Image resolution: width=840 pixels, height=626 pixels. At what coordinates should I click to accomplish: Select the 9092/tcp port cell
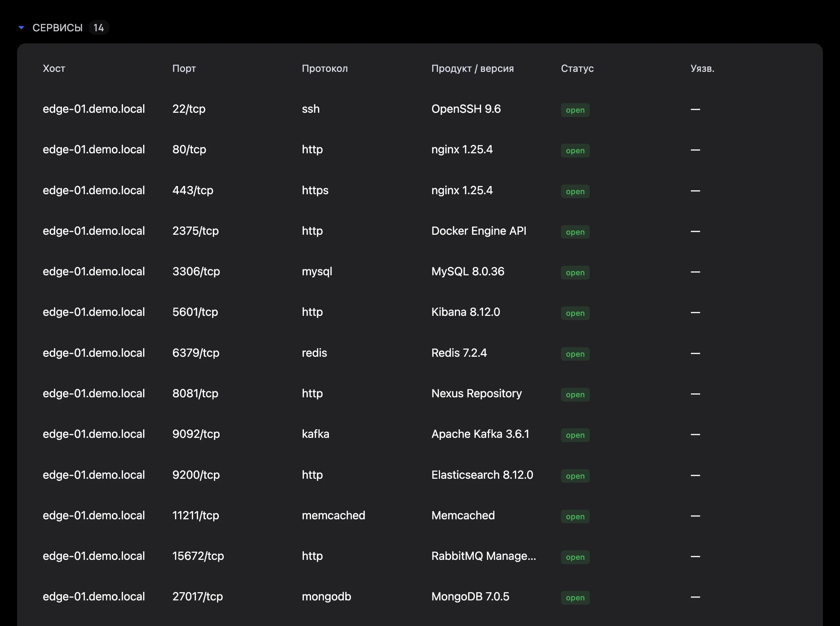[x=196, y=434]
